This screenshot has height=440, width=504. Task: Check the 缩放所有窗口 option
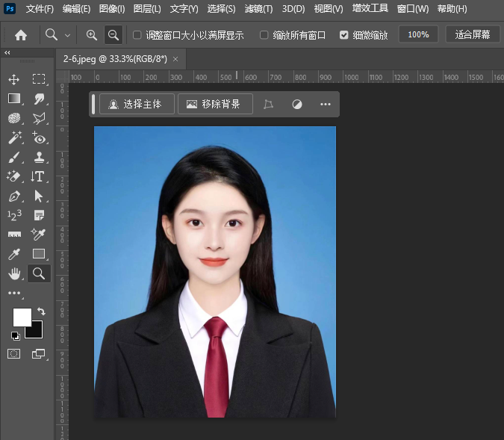coord(264,35)
